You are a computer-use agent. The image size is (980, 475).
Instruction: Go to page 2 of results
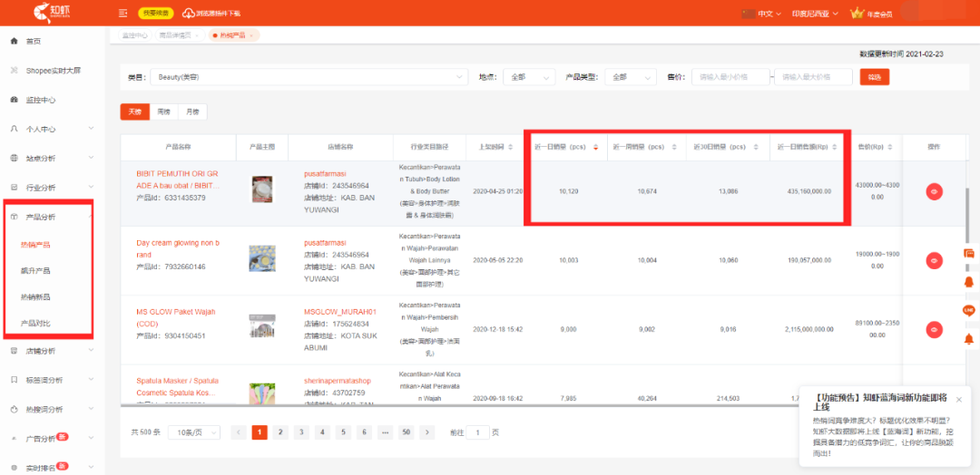pos(280,431)
